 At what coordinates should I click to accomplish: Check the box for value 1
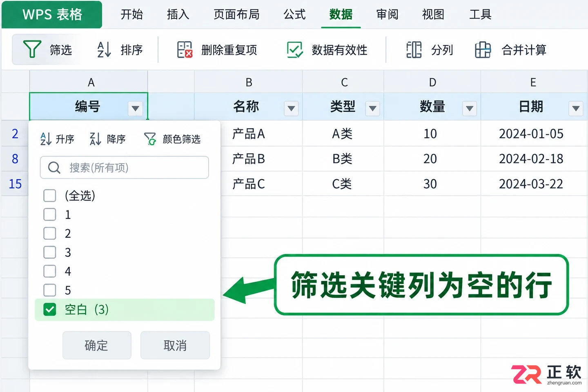[x=50, y=214]
